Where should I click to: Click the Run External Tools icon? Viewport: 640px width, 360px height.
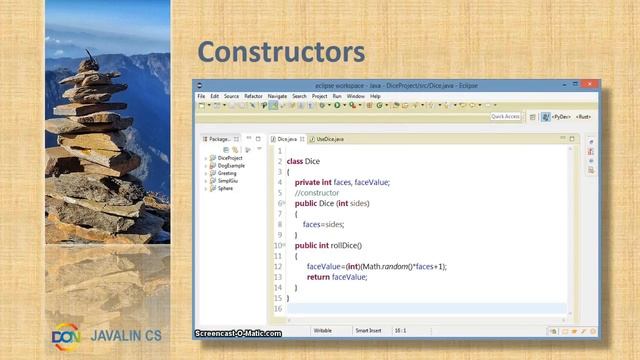tap(353, 106)
